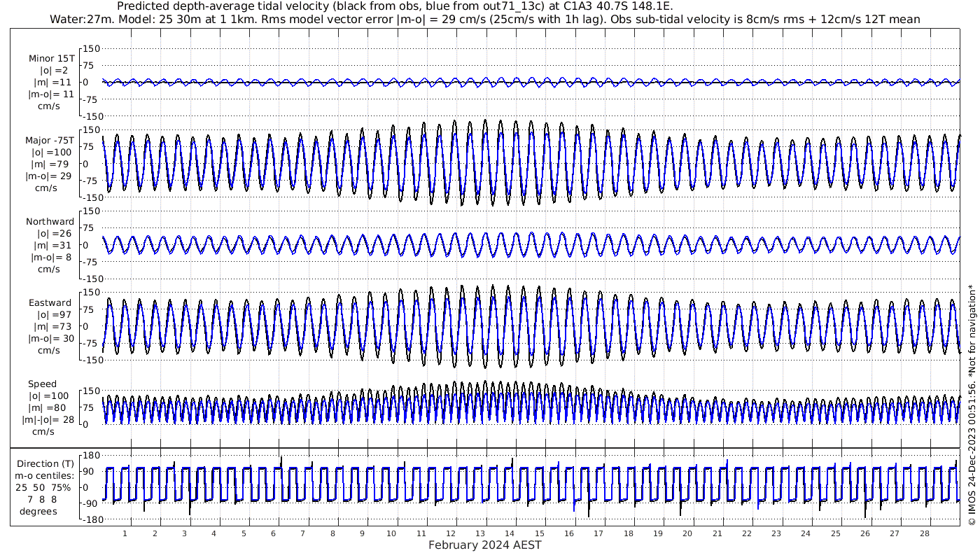Click day '22' on the date axis
980x560 pixels.
pyautogui.click(x=747, y=533)
